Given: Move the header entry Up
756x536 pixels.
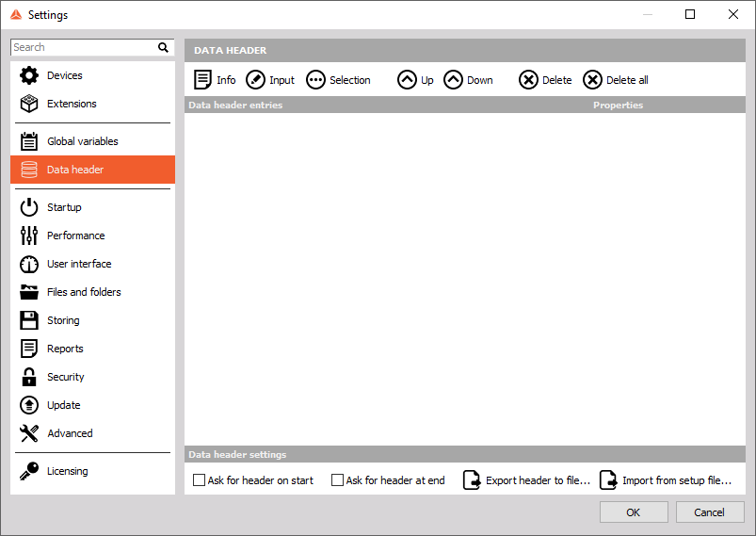Looking at the screenshot, I should [x=415, y=80].
